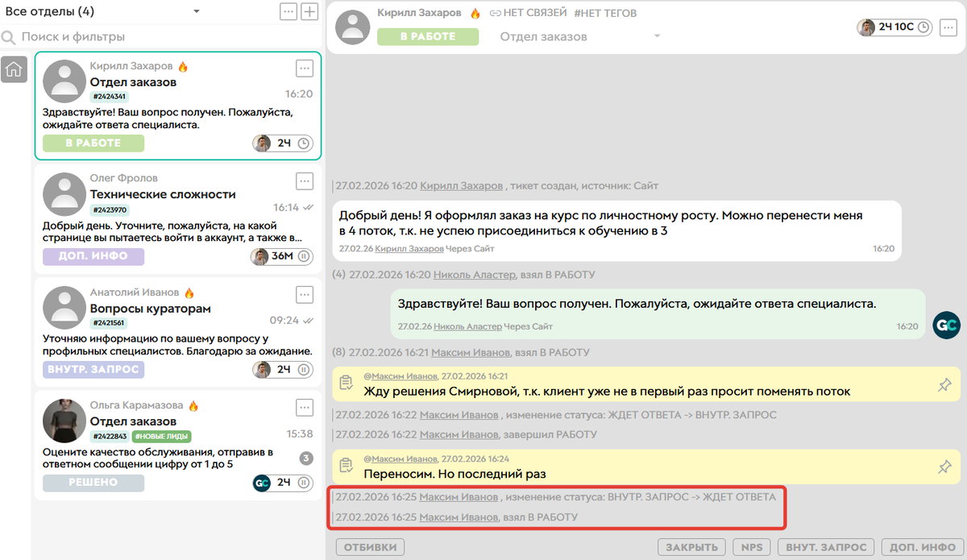Open the Кирилл Захаров ticket card
The height and width of the screenshot is (560, 967).
pyautogui.click(x=178, y=106)
